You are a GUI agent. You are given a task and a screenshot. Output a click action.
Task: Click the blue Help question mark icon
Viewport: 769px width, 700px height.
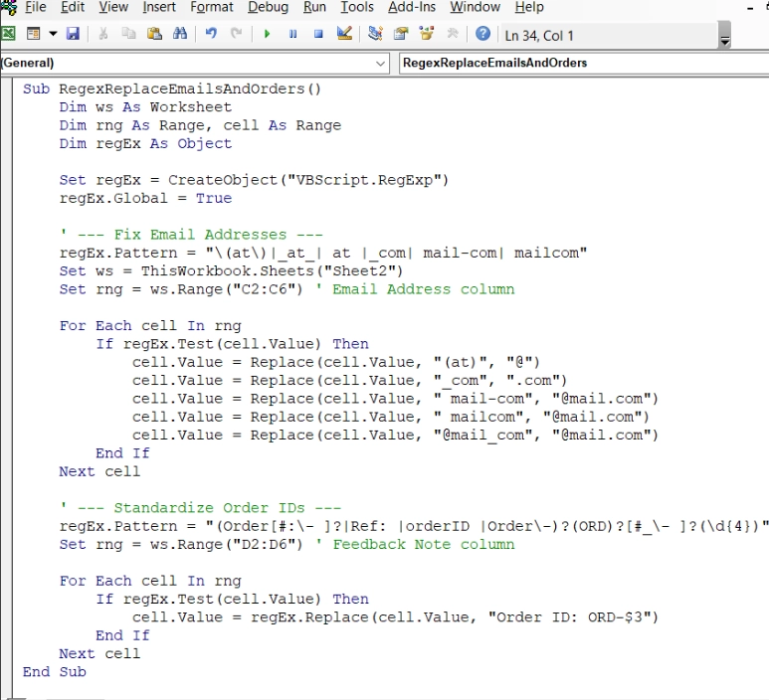[x=482, y=35]
